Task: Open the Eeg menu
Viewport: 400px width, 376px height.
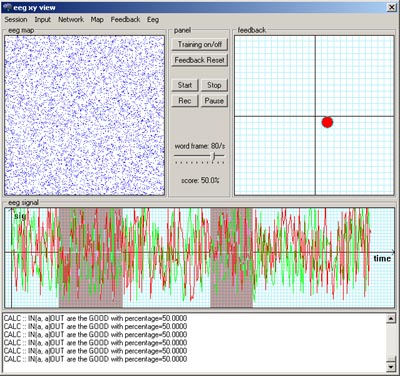Action: [153, 20]
